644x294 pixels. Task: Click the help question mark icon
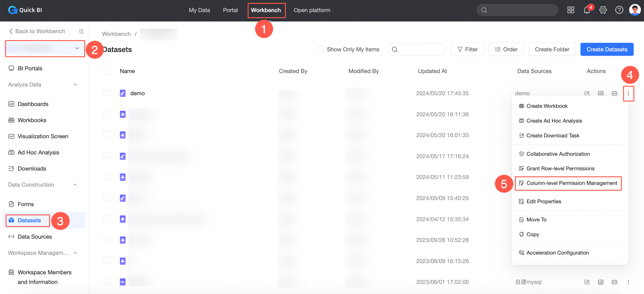(x=619, y=10)
